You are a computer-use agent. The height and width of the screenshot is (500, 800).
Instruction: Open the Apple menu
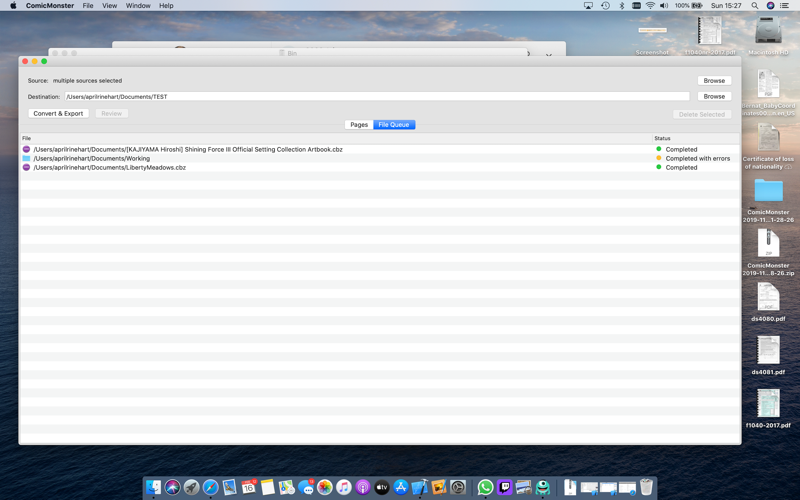pos(13,6)
